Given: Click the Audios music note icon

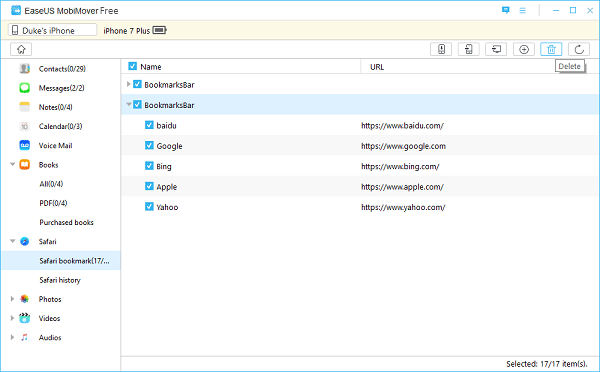Looking at the screenshot, I should (24, 337).
